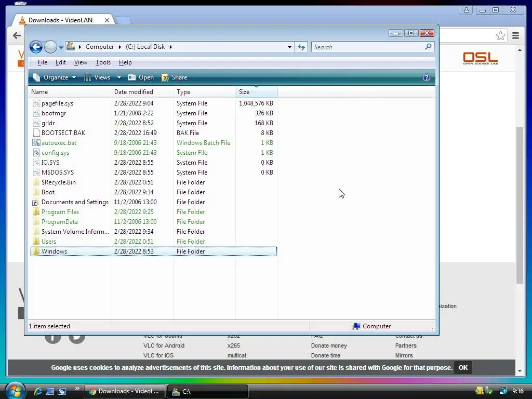The width and height of the screenshot is (532, 399).
Task: Open the address bar history dropdown
Action: coord(289,47)
